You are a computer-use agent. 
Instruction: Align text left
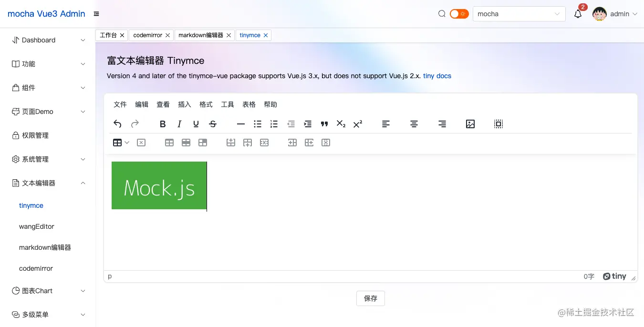pyautogui.click(x=386, y=124)
